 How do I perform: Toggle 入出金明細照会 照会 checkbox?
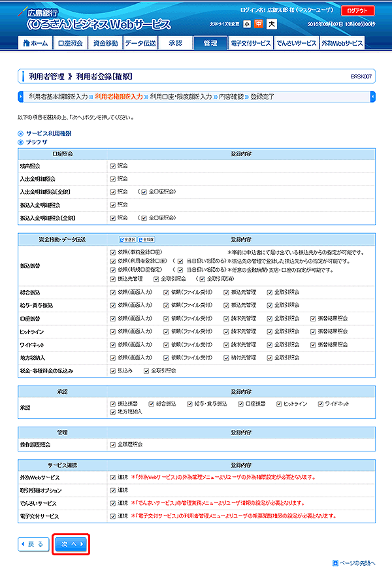coord(113,179)
